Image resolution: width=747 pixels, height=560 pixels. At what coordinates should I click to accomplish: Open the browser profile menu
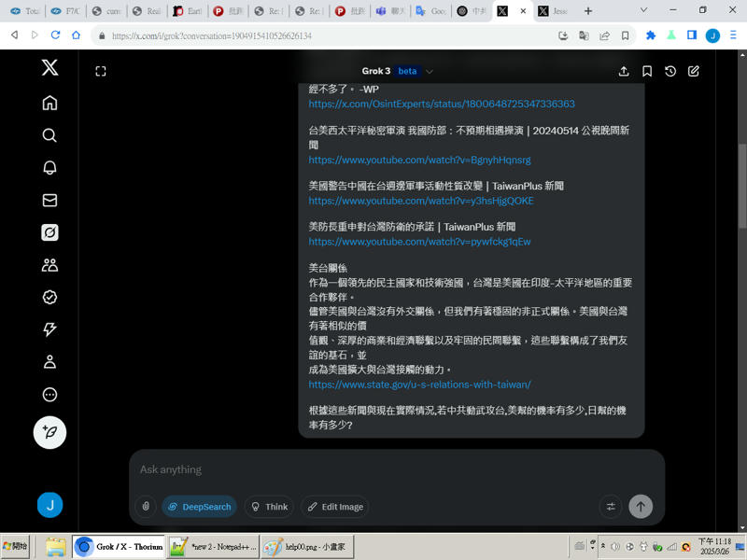tap(712, 34)
